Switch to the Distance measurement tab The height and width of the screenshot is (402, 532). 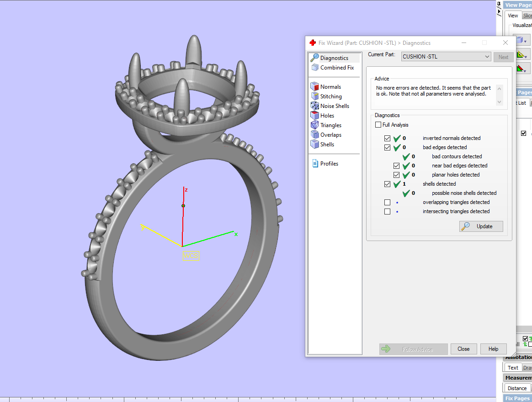[x=517, y=388]
